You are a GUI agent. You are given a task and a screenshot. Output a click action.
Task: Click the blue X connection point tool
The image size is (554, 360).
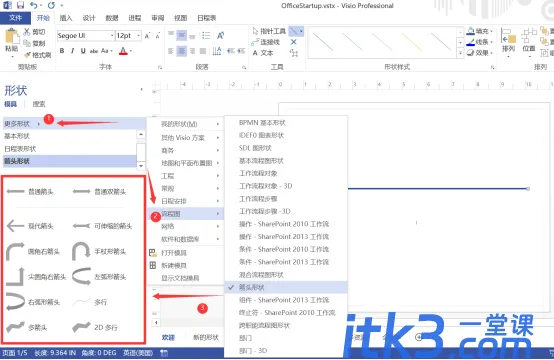[293, 42]
